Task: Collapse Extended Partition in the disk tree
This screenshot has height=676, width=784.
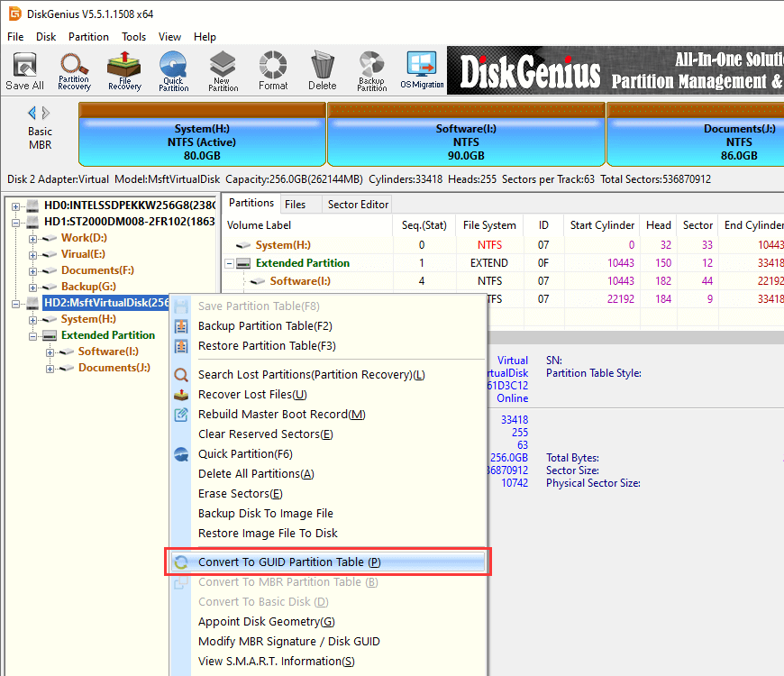Action: (x=33, y=335)
